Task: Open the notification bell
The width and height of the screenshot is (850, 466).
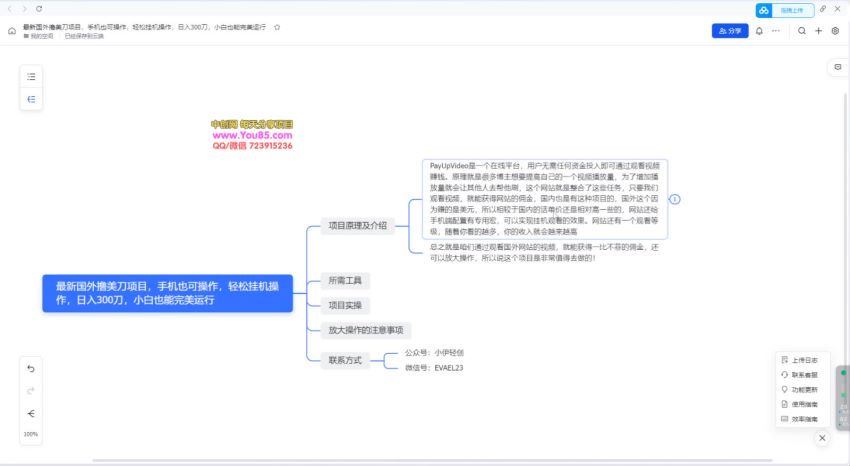Action: click(x=759, y=31)
